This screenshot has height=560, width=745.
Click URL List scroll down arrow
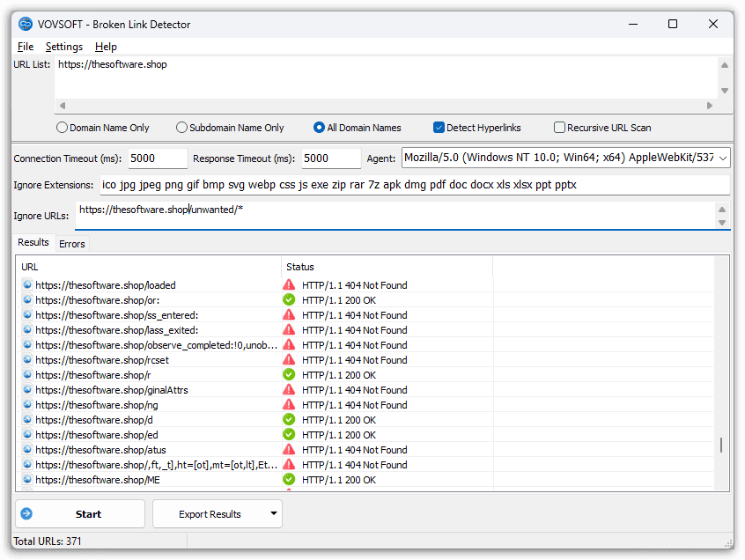click(x=725, y=90)
